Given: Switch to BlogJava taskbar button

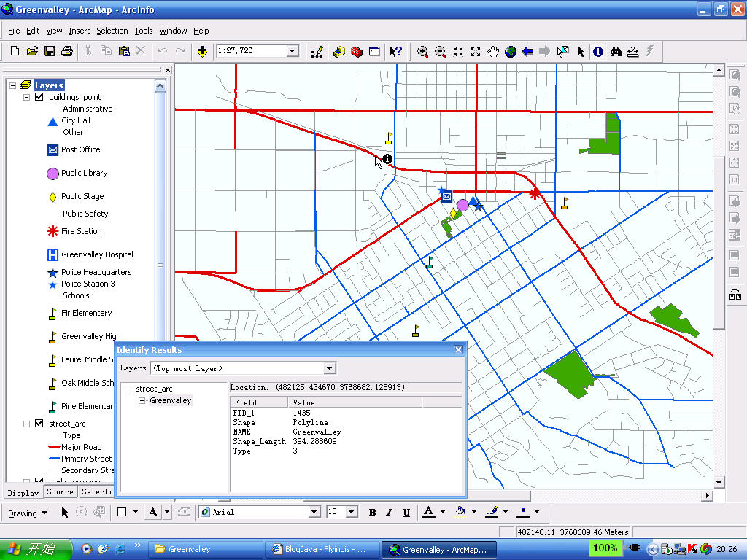Looking at the screenshot, I should pos(322,550).
